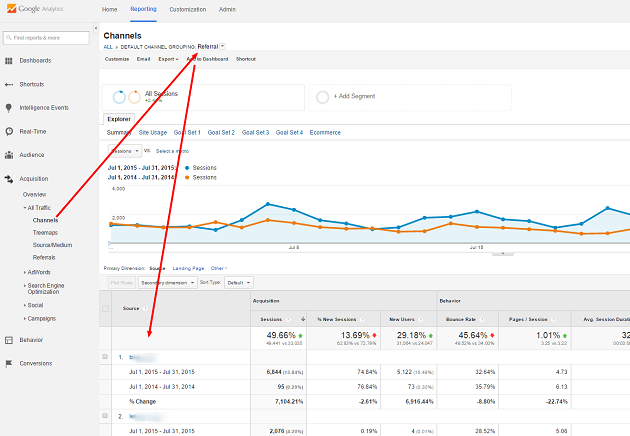Click the Customize button
The image size is (630, 436).
(117, 59)
